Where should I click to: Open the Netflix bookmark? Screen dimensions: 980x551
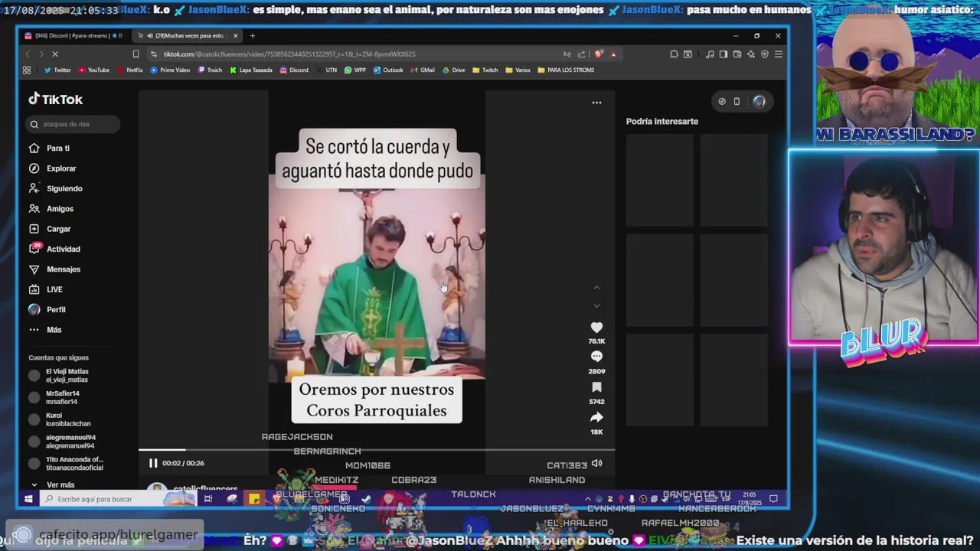click(129, 70)
